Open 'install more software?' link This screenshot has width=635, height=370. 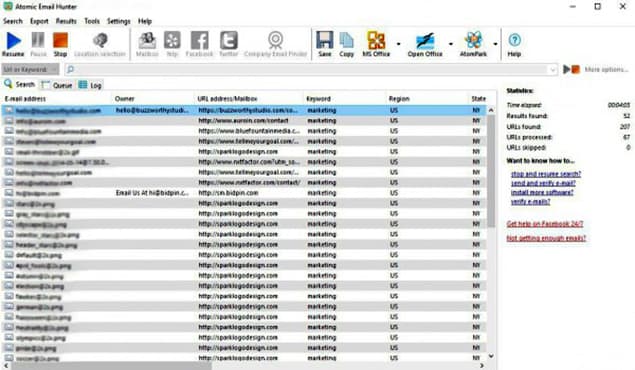pos(542,193)
